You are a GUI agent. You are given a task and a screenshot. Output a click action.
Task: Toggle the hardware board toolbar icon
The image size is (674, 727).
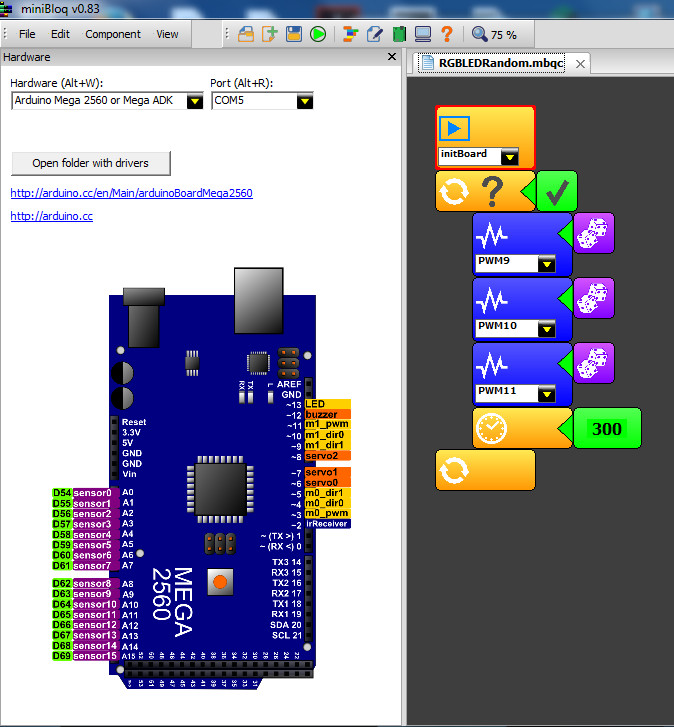[x=399, y=34]
